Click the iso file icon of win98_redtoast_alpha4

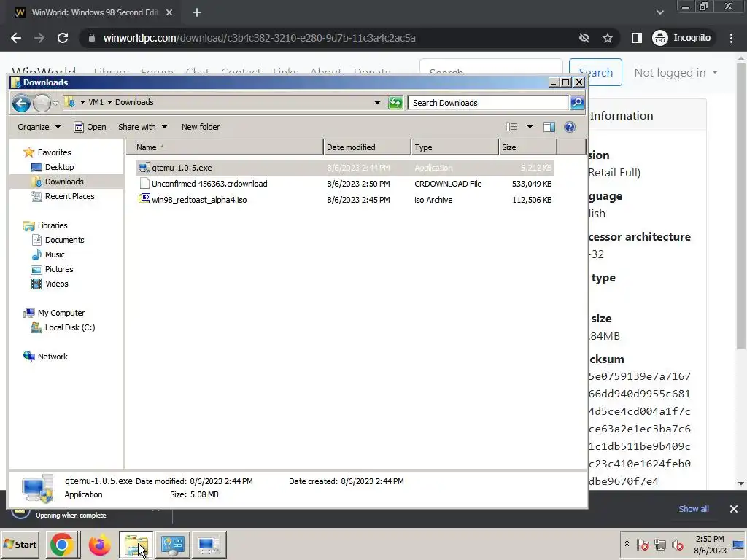tap(144, 199)
